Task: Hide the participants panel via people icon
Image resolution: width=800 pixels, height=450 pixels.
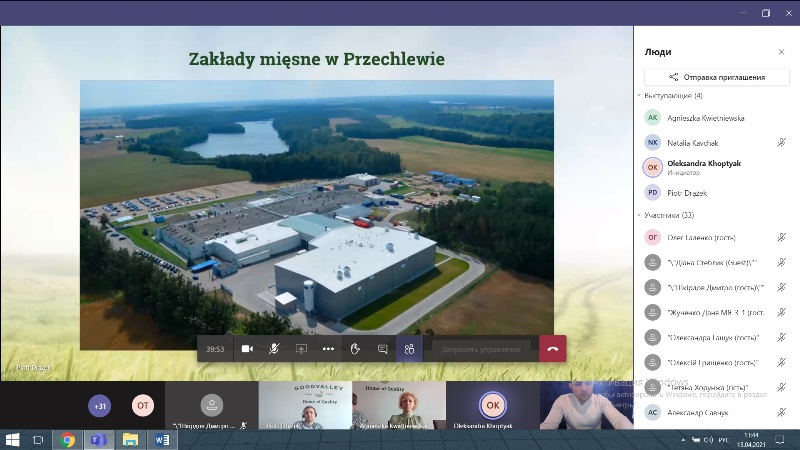Action: click(x=409, y=349)
